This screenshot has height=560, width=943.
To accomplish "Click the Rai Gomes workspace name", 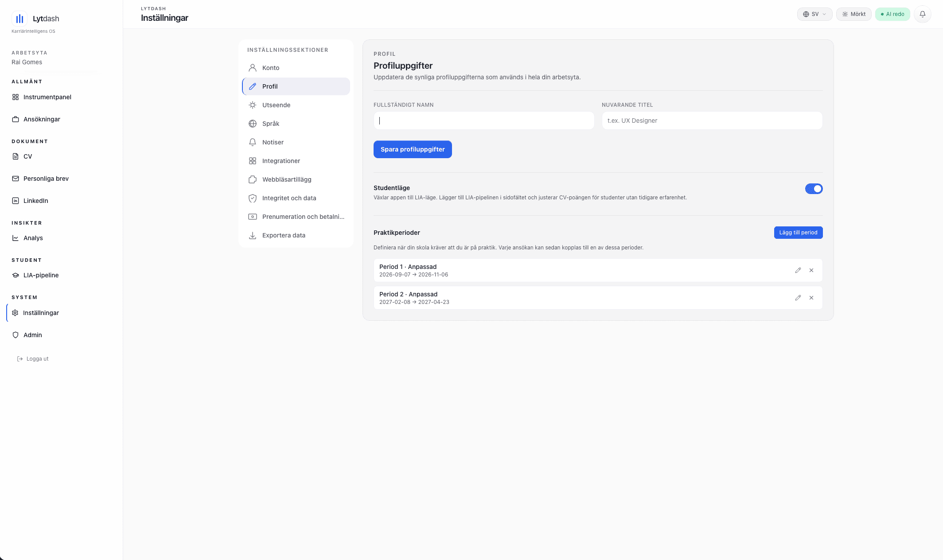I will (x=27, y=62).
